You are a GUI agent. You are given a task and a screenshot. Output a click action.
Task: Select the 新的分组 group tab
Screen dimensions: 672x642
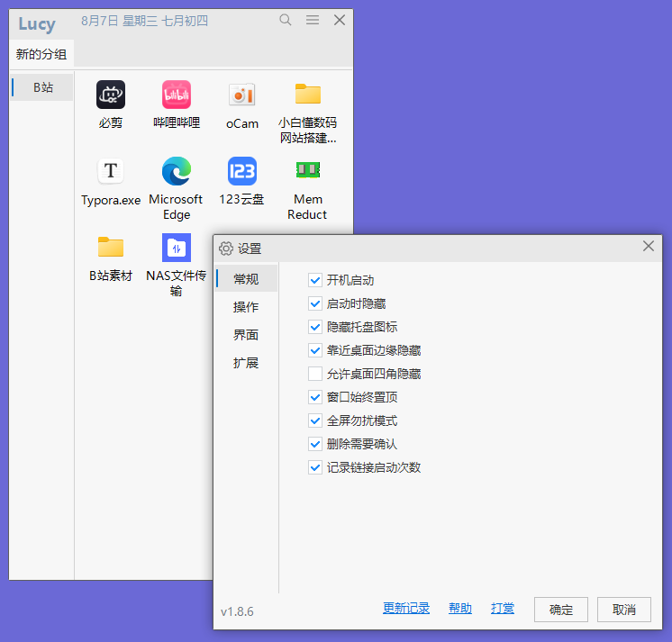(x=41, y=54)
